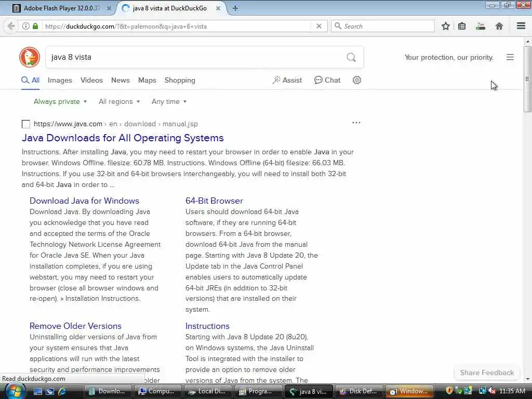Viewport: 532px width, 399px height.
Task: Open DuckDuckGo side menu icon
Action: (x=510, y=57)
